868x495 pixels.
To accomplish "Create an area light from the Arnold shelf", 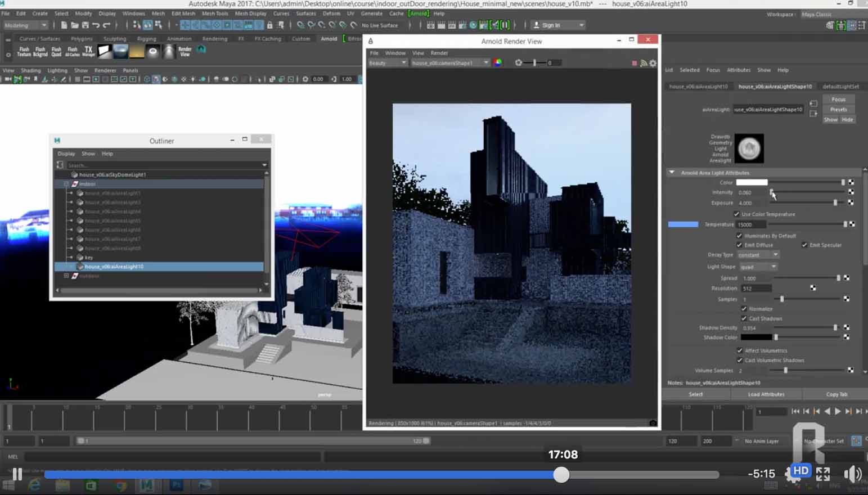I will tap(105, 51).
